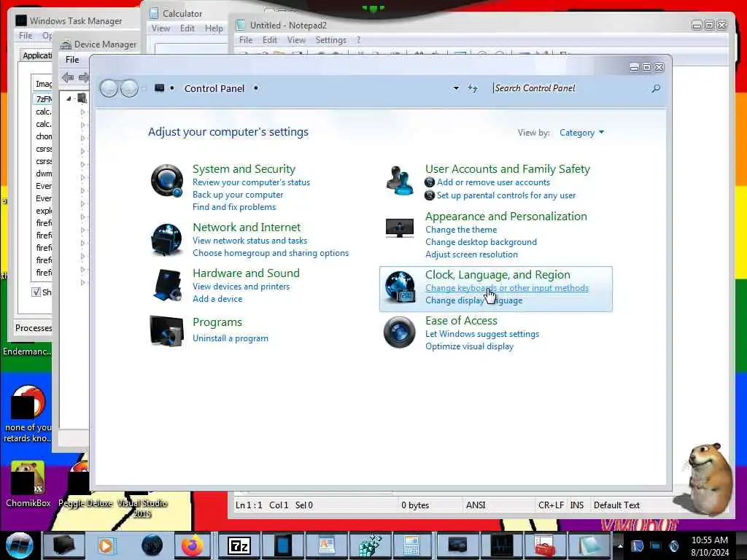Viewport: 747px width, 560px height.
Task: Open Clock, Language, and Region globe icon
Action: coord(399,287)
